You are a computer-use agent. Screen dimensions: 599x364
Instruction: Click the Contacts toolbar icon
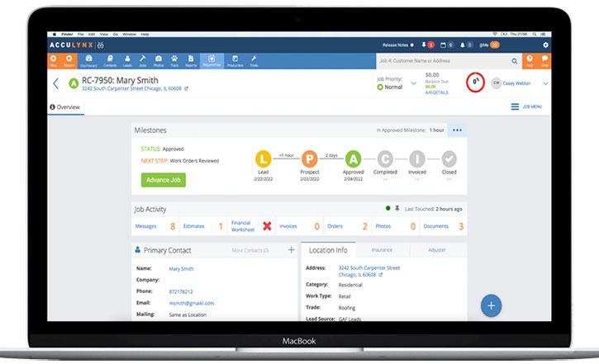[x=109, y=60]
